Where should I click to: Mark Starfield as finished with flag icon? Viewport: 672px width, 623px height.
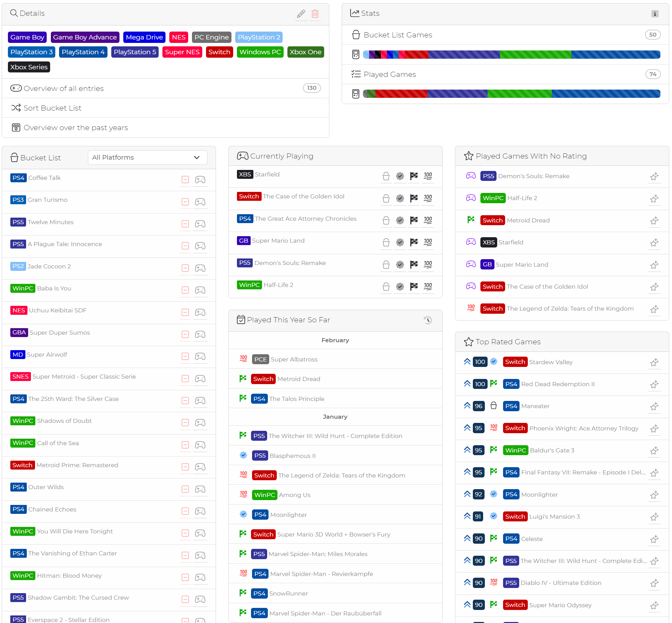[414, 176]
